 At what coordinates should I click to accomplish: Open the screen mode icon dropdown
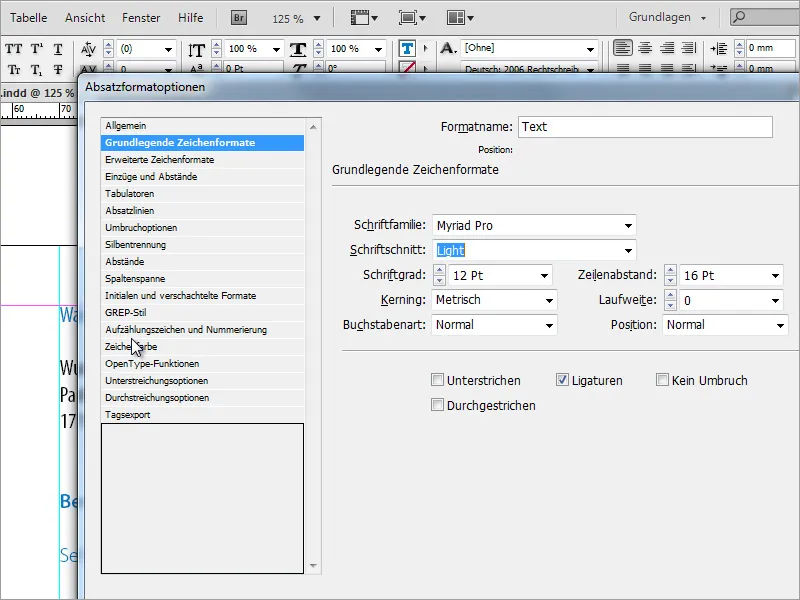412,18
